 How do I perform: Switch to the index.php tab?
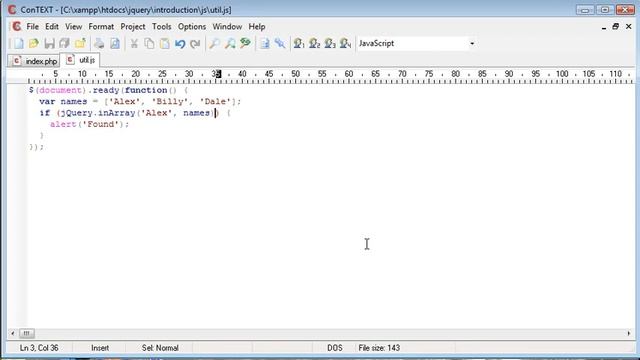coord(34,61)
